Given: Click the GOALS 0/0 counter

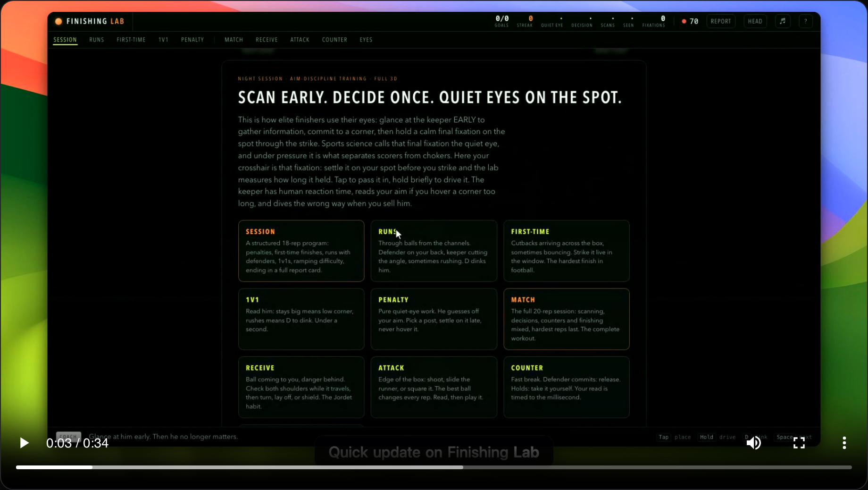Looking at the screenshot, I should [x=501, y=21].
